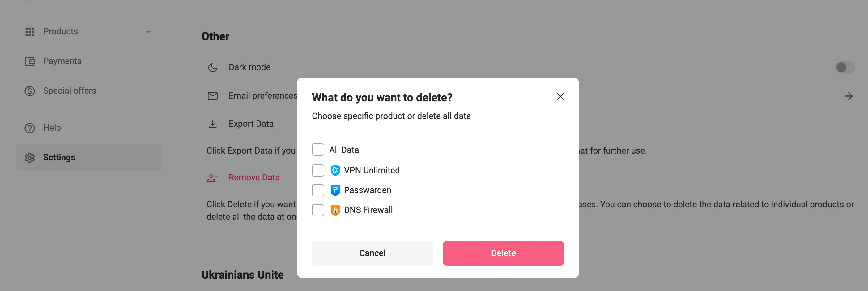Toggle the Dark mode switch
This screenshot has width=868, height=291.
coord(845,67)
